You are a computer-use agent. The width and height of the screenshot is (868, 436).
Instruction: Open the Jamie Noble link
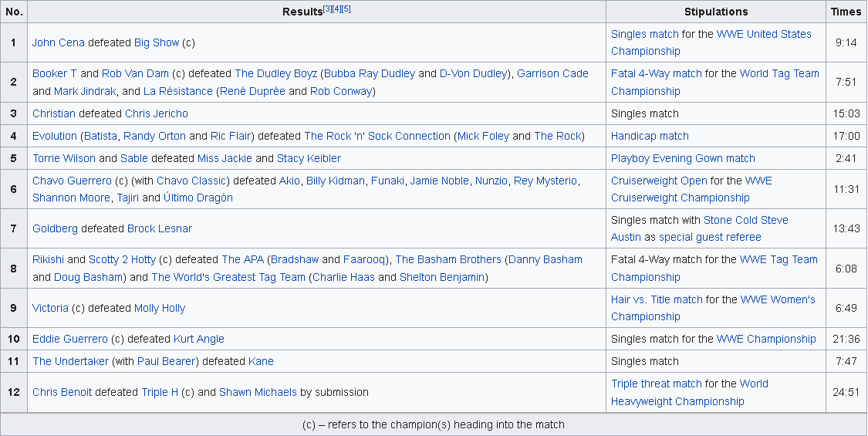point(440,181)
